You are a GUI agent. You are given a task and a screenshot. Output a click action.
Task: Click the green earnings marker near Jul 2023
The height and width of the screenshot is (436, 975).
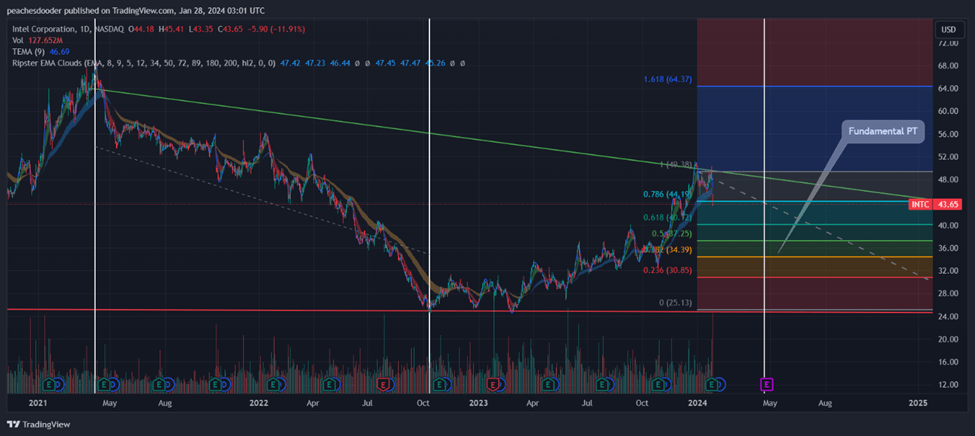(x=601, y=384)
